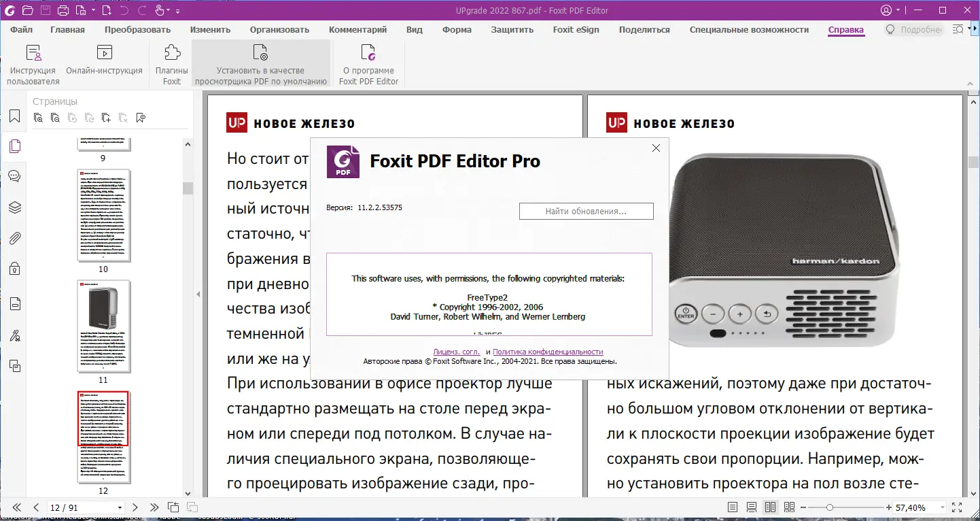The width and height of the screenshot is (980, 521).
Task: Click the Найти обновления button
Action: coord(586,211)
